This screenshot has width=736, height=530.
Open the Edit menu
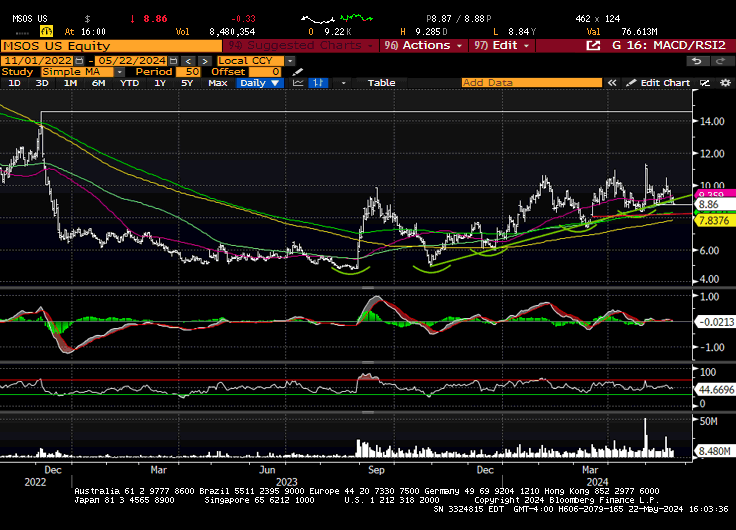[502, 46]
